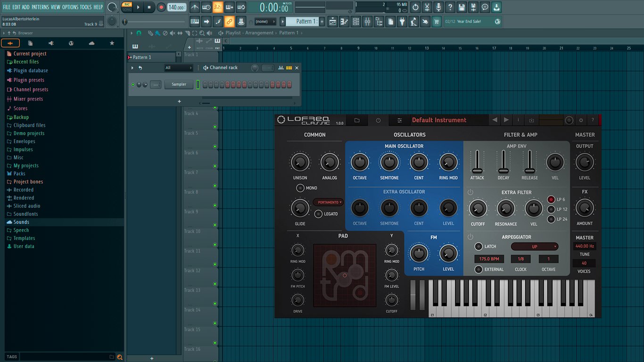The width and height of the screenshot is (644, 362).
Task: Open the playlist view toolbar icon
Action: coord(333,22)
